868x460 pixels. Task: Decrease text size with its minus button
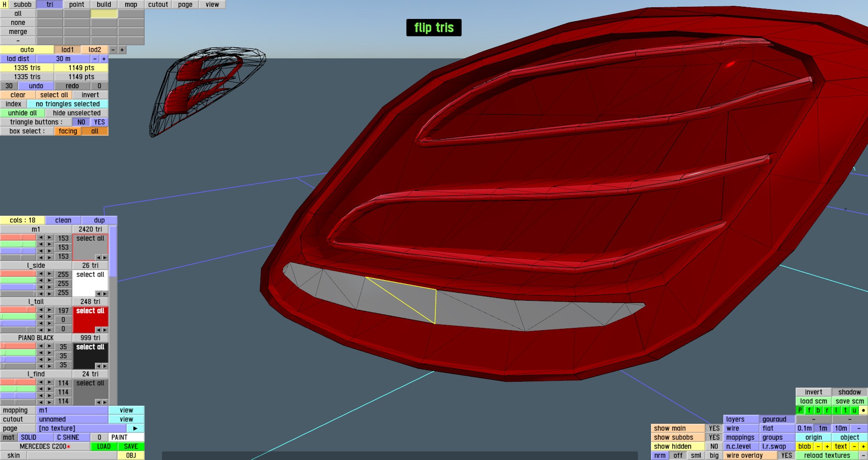coord(854,446)
